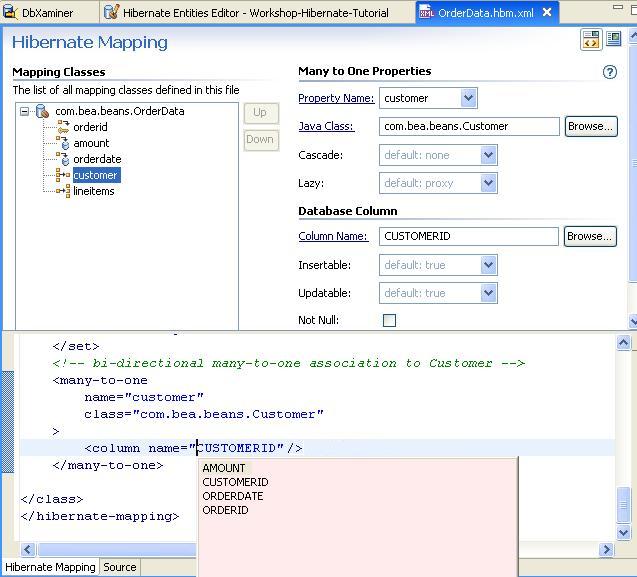
Task: Click the green panel layout toolbar icon
Action: (613, 39)
